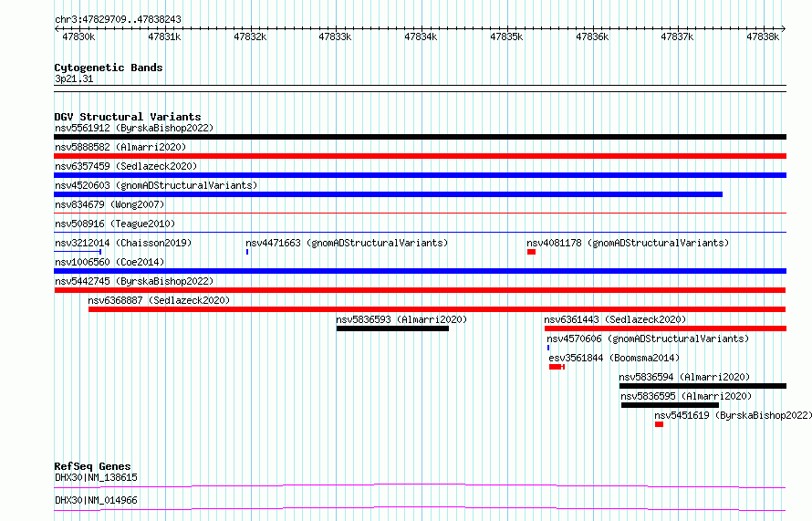Click the 47830k ruler label
Screen dimensions: 812x521
78,36
